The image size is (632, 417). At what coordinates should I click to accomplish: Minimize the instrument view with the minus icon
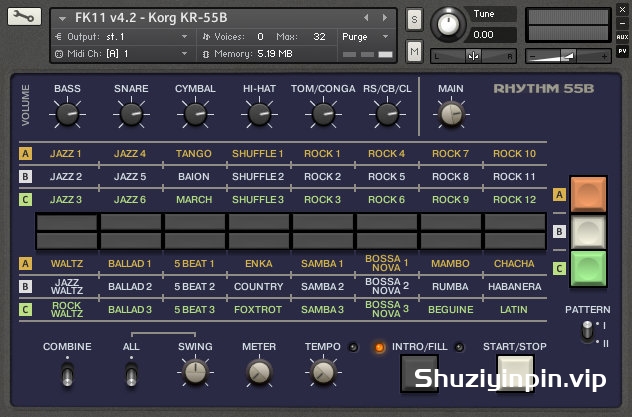click(x=622, y=23)
